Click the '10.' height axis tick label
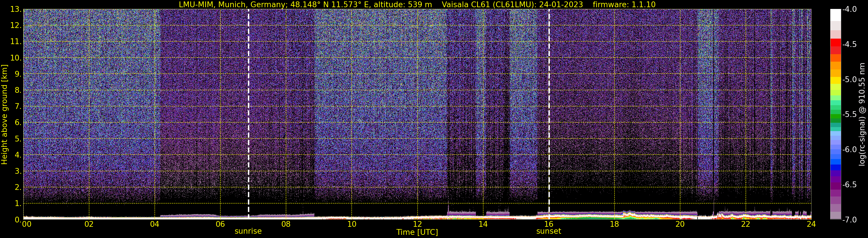 [16, 58]
